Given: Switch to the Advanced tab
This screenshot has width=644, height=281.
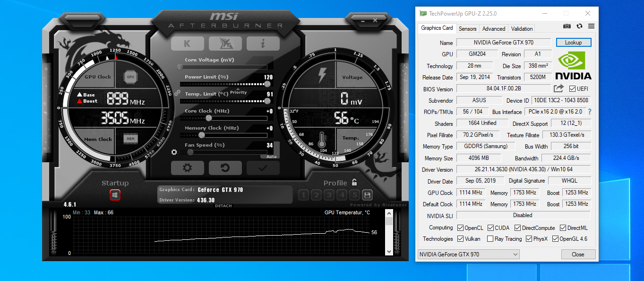Looking at the screenshot, I should 494,29.
